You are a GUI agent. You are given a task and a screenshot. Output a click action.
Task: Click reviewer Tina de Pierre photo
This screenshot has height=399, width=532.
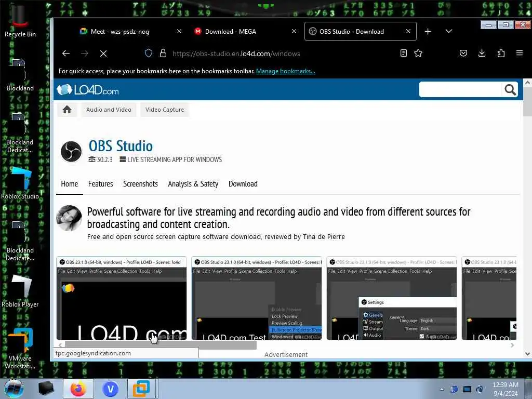pyautogui.click(x=69, y=218)
